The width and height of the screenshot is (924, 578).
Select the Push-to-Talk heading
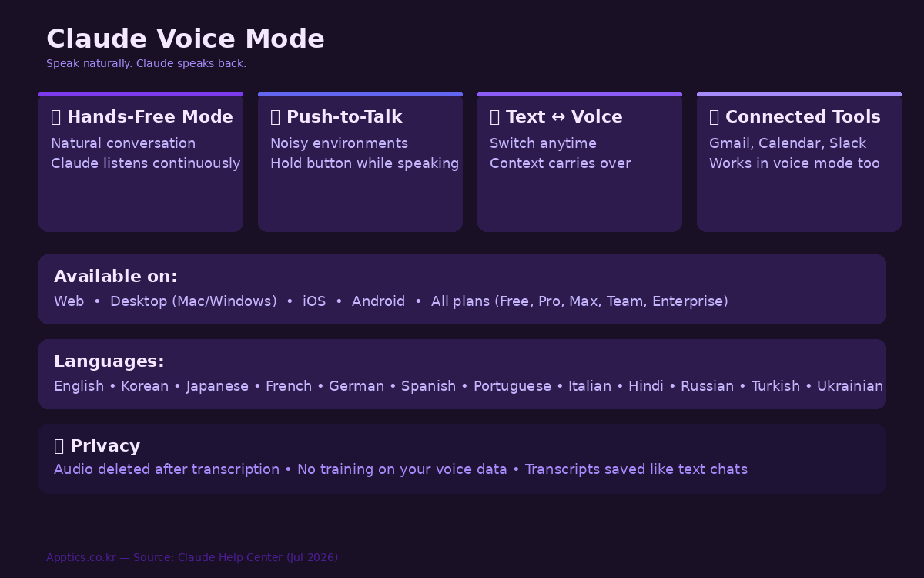click(x=344, y=117)
